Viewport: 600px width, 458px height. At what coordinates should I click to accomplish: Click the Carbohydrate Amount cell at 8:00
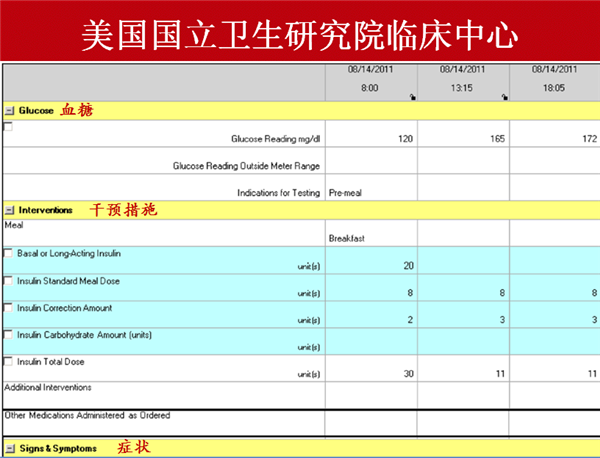[x=371, y=341]
